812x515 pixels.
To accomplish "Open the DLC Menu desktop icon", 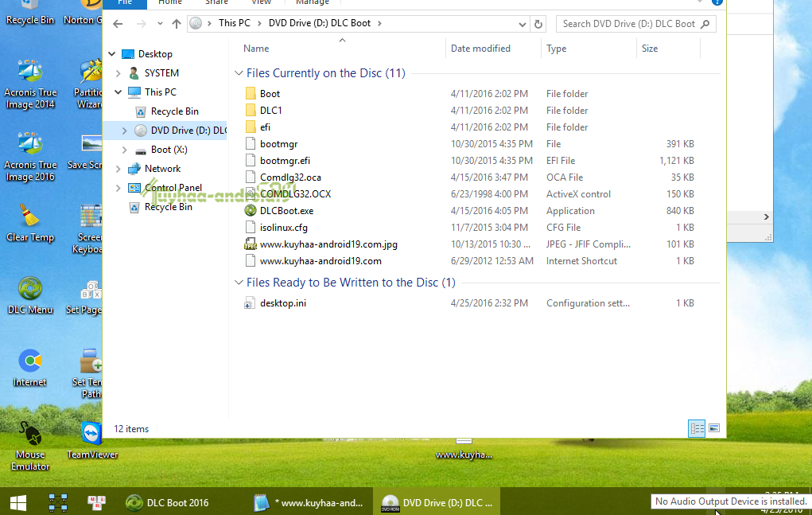I will (30, 295).
